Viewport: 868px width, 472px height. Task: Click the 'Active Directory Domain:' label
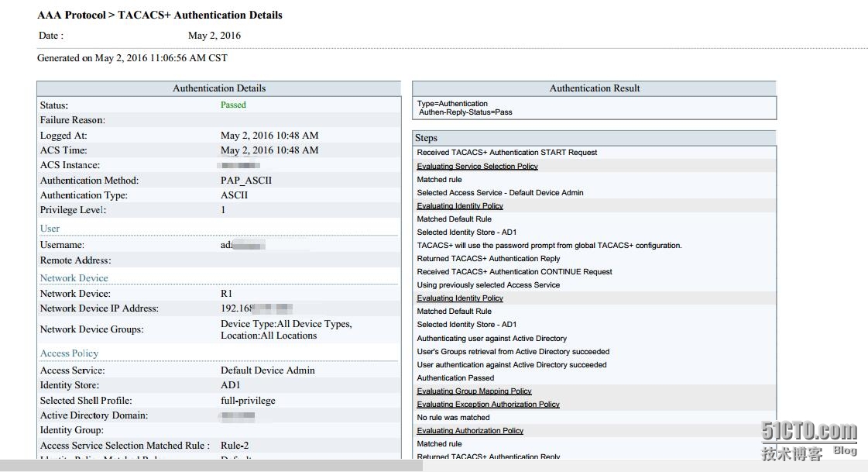[94, 415]
